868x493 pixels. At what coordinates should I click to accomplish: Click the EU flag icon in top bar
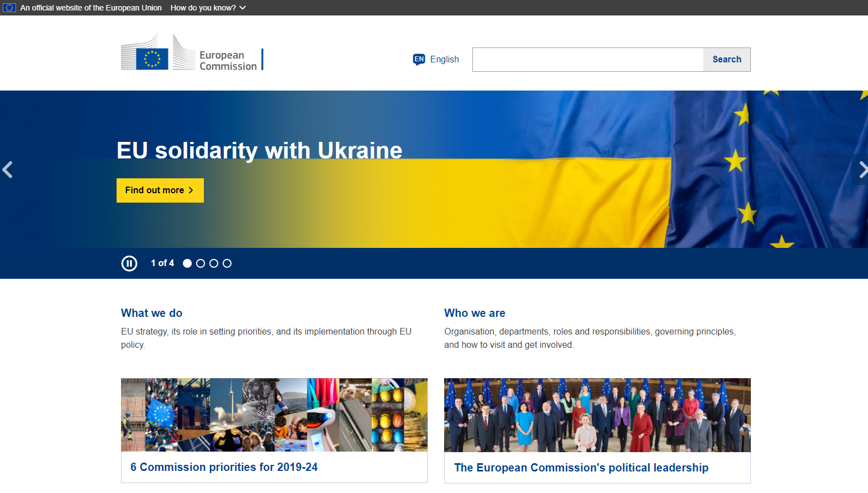[9, 8]
